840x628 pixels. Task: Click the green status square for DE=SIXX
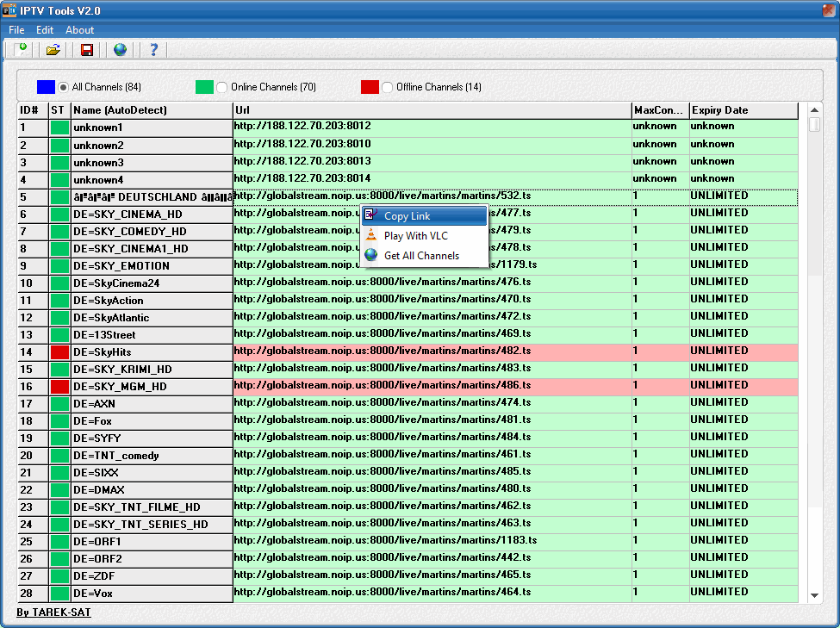coord(59,473)
